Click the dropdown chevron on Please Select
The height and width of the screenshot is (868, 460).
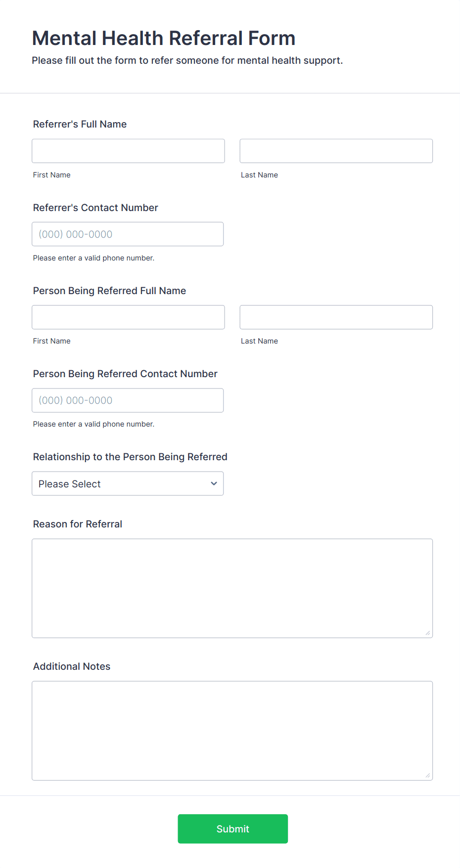(x=214, y=483)
